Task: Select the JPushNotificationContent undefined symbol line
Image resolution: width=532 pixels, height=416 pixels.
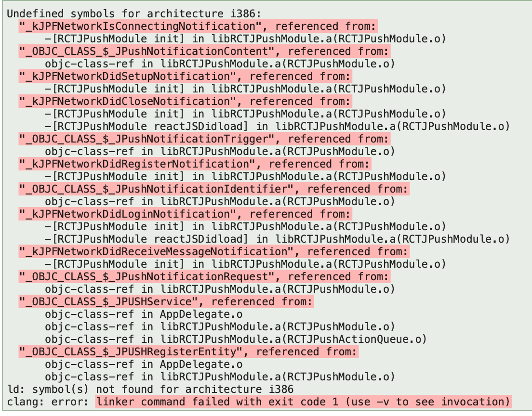Action: pyautogui.click(x=204, y=51)
